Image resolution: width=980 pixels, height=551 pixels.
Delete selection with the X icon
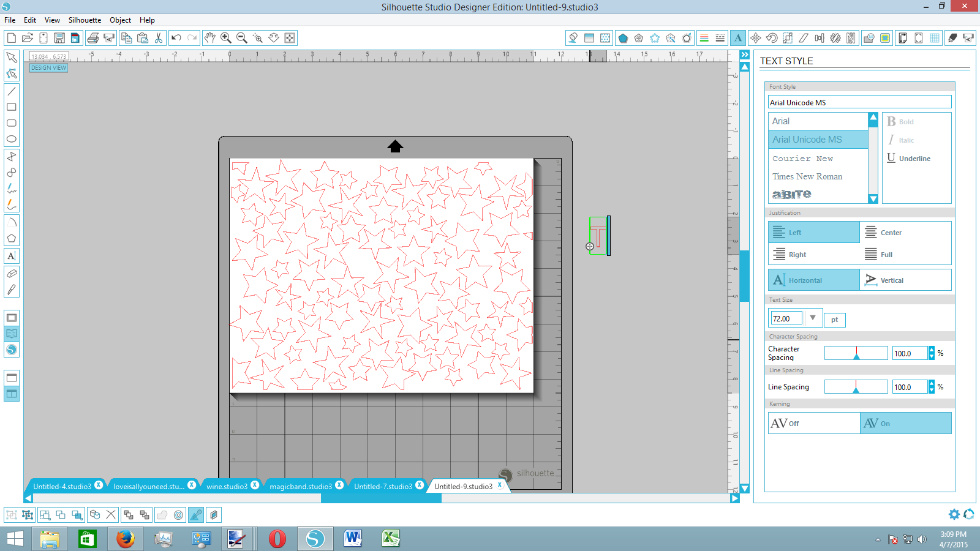[x=111, y=515]
